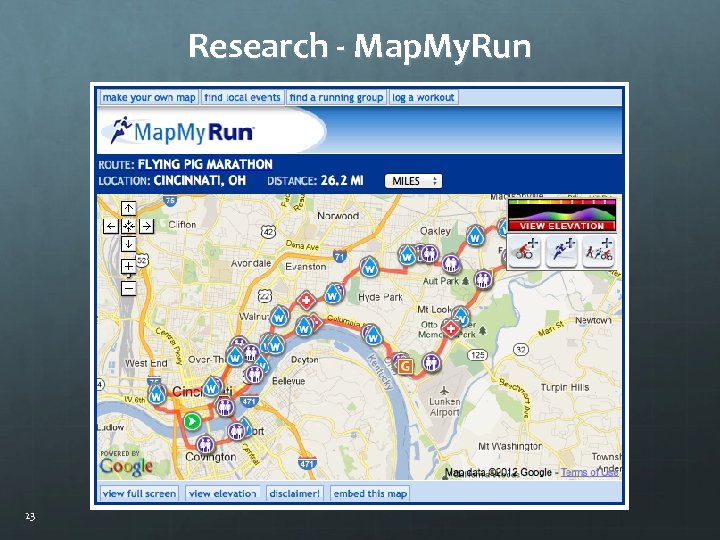Image resolution: width=720 pixels, height=540 pixels.
Task: Click the water marker below Columbia Pkwy label
Action: click(373, 337)
